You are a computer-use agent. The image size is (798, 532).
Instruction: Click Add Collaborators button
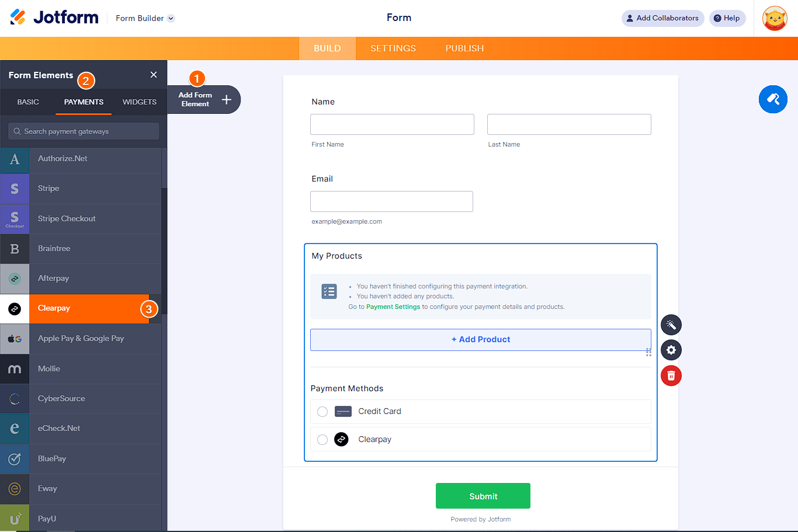662,18
